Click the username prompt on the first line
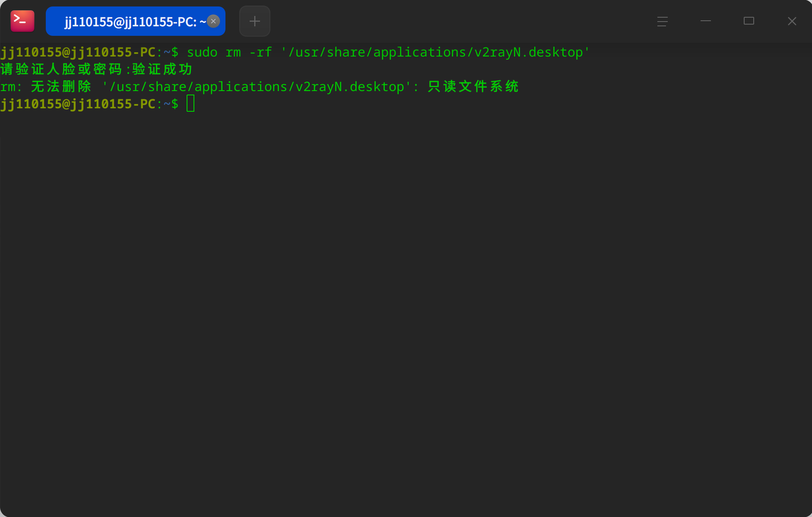This screenshot has height=517, width=812. (78, 52)
